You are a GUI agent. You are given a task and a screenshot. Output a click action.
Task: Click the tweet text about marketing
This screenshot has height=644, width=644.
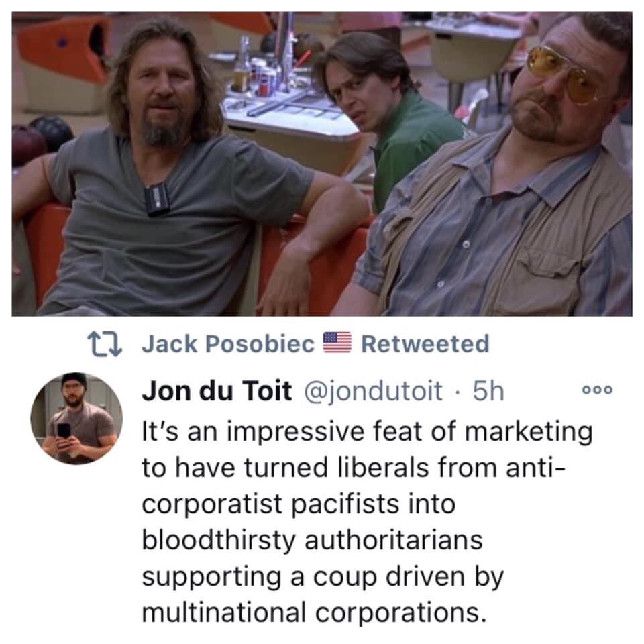pyautogui.click(x=367, y=522)
